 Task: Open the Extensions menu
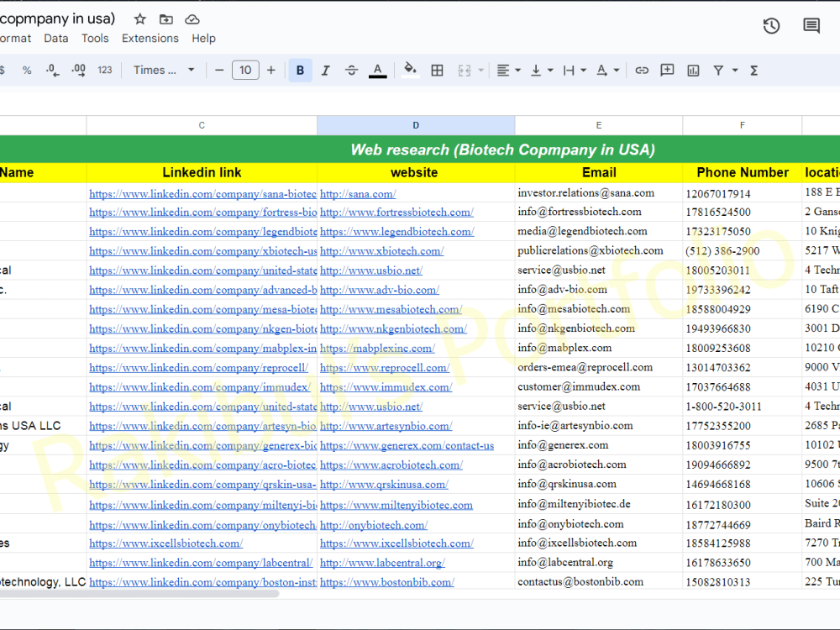pyautogui.click(x=150, y=38)
